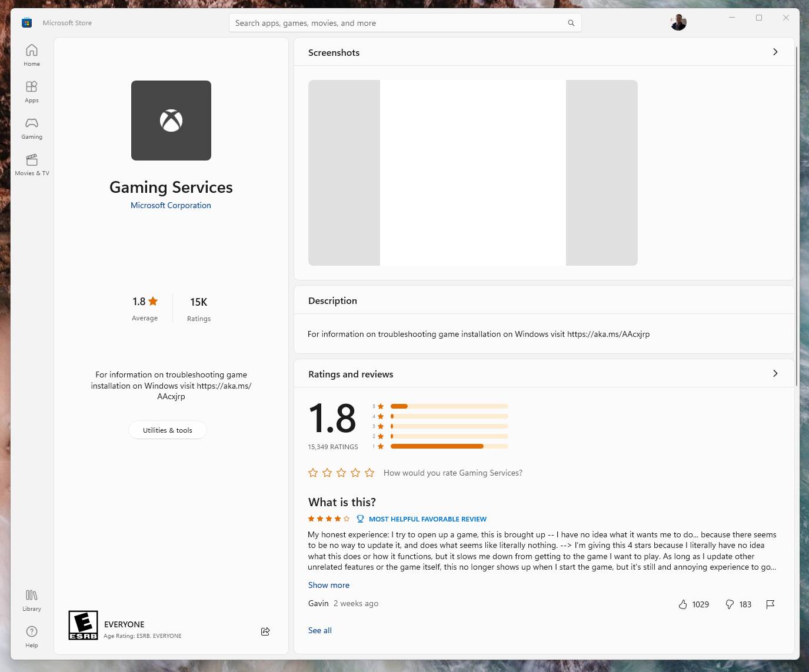Maximize the Microsoft Store window
The height and width of the screenshot is (672, 809).
[759, 18]
